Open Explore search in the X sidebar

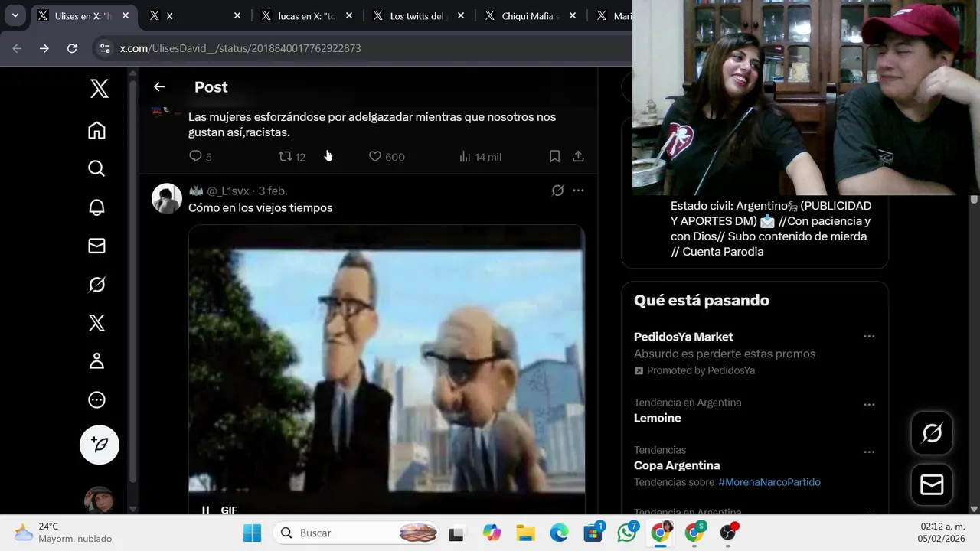click(x=96, y=168)
